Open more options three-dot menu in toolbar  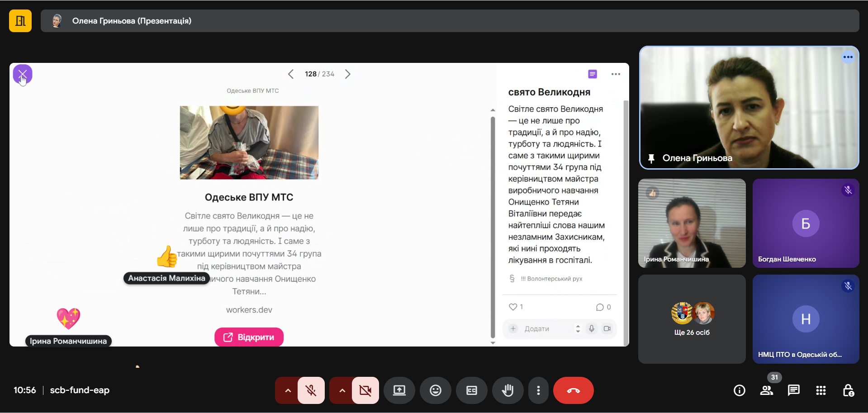coord(538,390)
